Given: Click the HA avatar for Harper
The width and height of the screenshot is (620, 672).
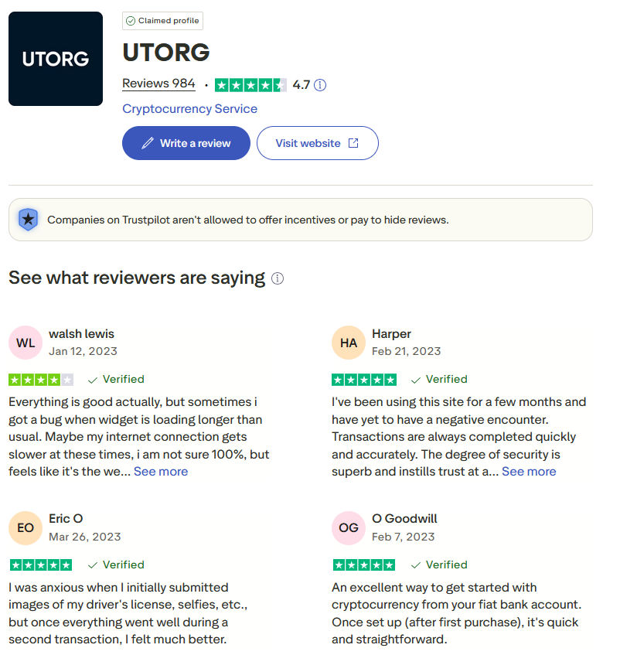Looking at the screenshot, I should 349,343.
